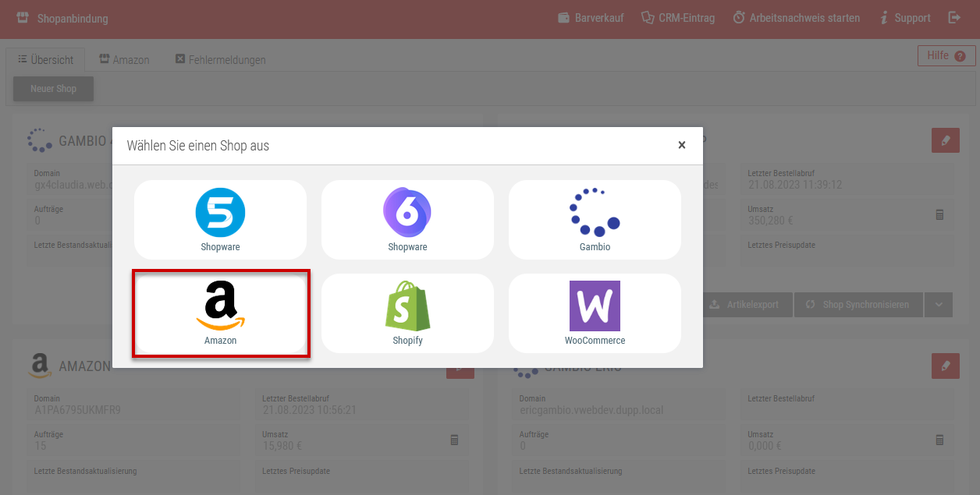Pick the Gambio shop tile

coord(595,220)
